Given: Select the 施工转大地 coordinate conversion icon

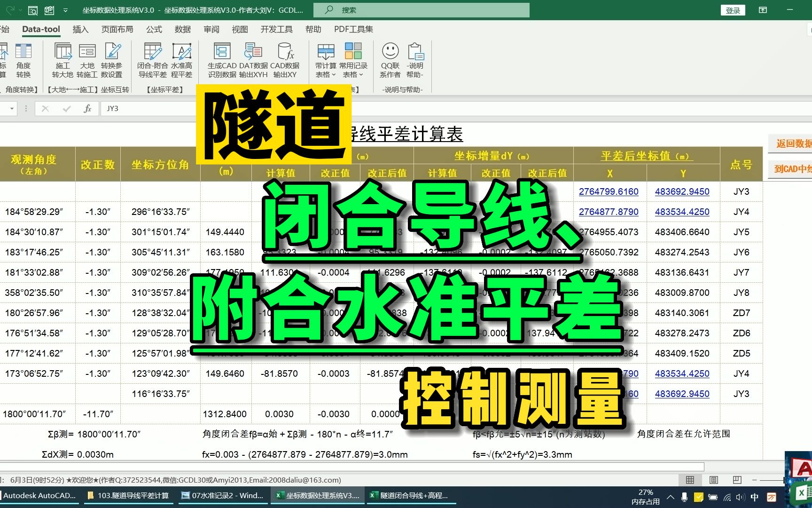Looking at the screenshot, I should (x=62, y=60).
